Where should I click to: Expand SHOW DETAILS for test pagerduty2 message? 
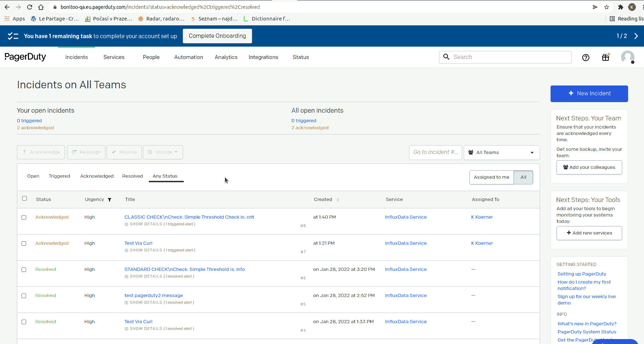(x=159, y=303)
